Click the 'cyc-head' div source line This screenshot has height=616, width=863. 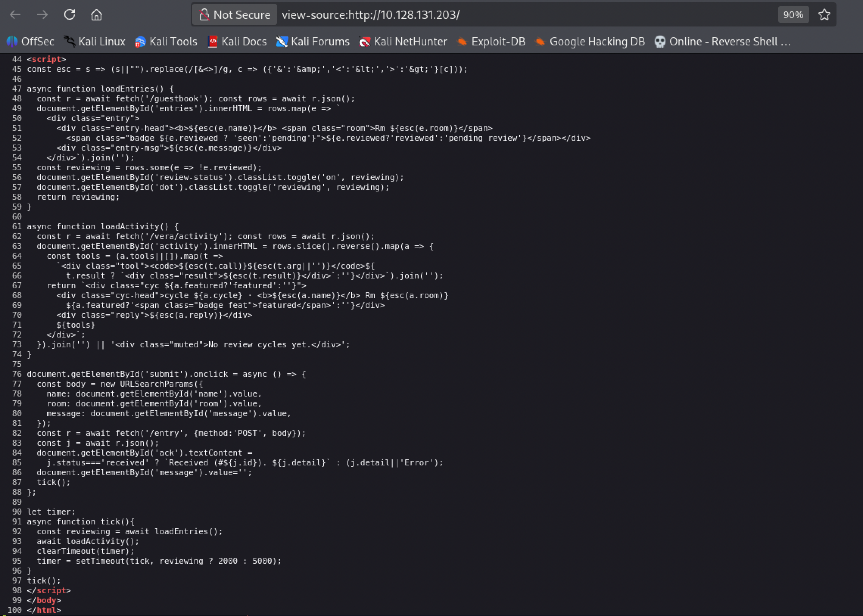[x=252, y=296]
